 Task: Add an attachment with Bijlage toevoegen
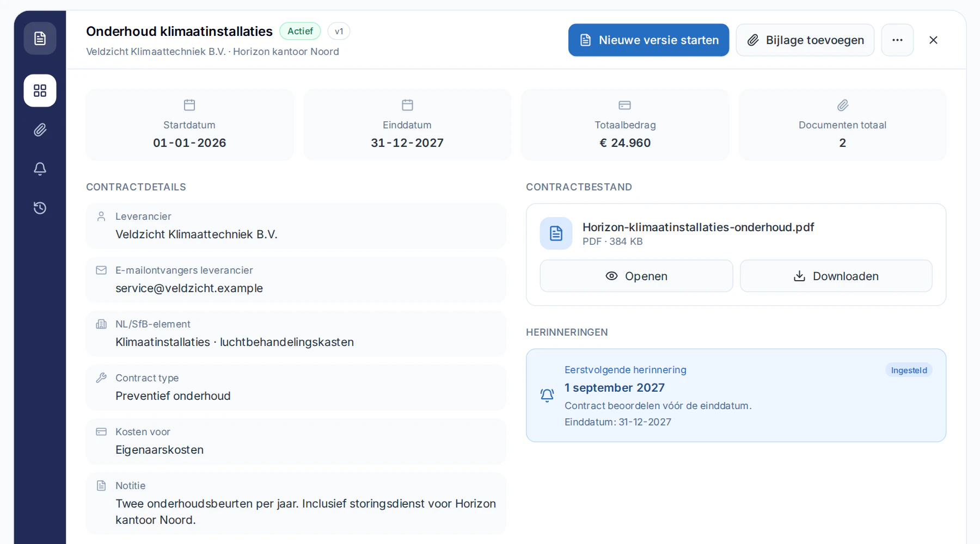click(x=805, y=40)
